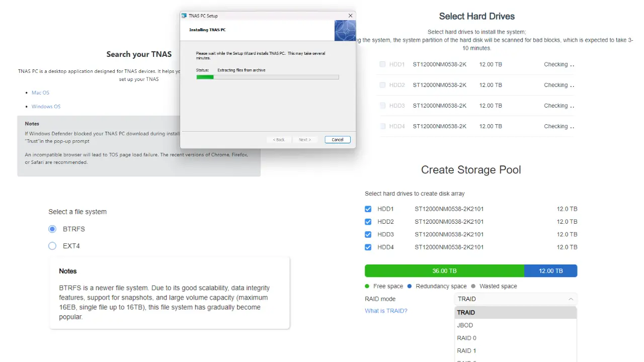Screen dimensions: 644x362
Task: Click the installation progress bar
Action: coord(267,77)
